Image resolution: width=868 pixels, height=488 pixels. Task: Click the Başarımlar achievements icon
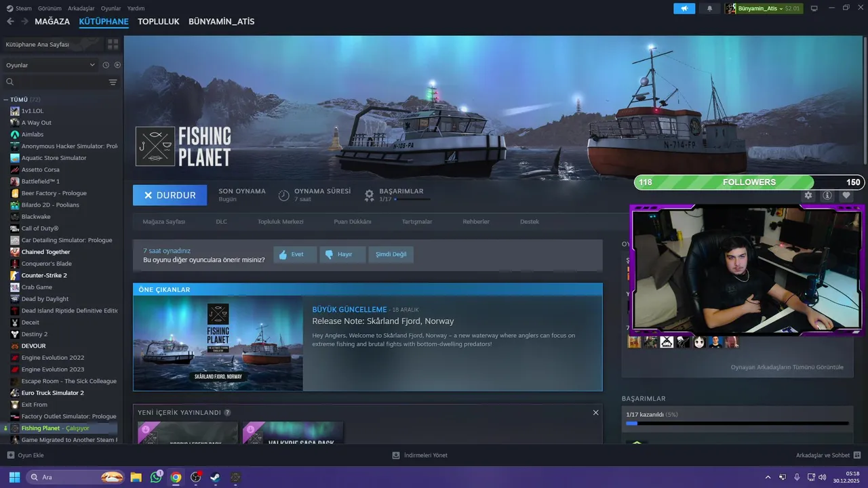tap(369, 195)
